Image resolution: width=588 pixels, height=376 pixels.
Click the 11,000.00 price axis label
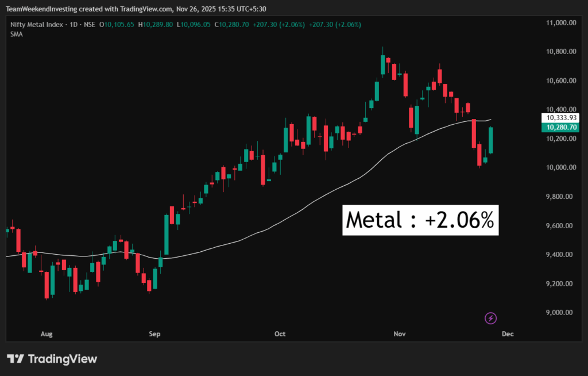pos(562,22)
